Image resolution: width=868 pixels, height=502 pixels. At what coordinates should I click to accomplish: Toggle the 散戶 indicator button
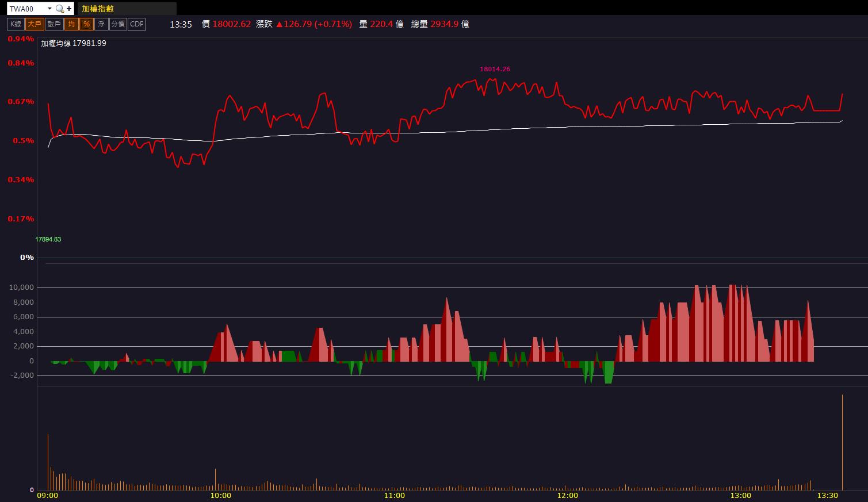coord(54,24)
